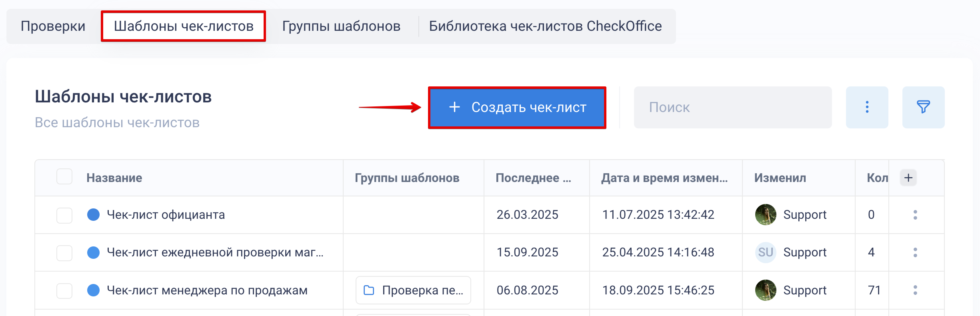This screenshot has height=316, width=980.
Task: Toggle the select-all checkbox in table header
Action: (x=64, y=176)
